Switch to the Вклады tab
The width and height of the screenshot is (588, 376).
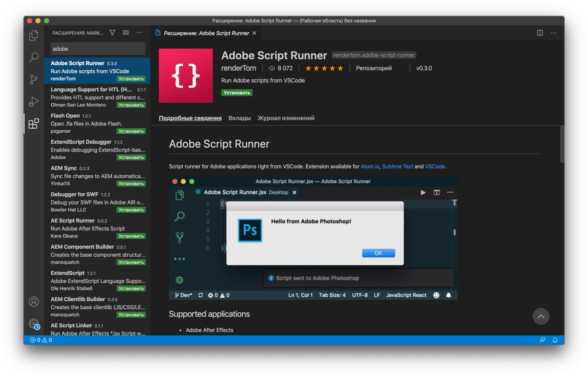click(x=240, y=118)
